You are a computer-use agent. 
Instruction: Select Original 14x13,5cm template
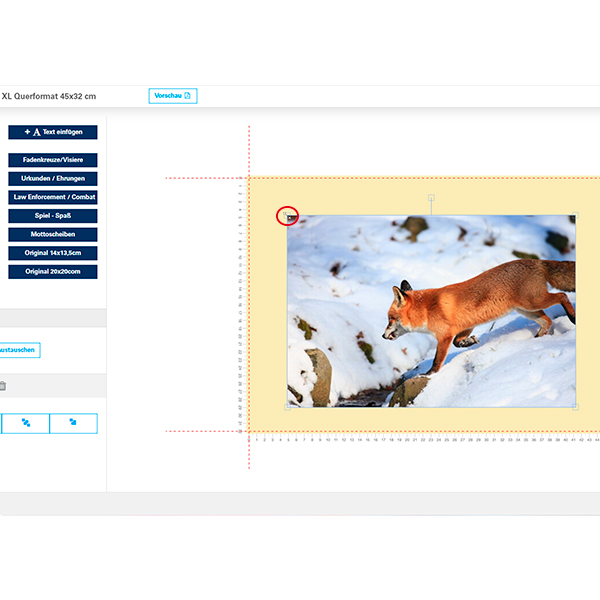(x=53, y=253)
